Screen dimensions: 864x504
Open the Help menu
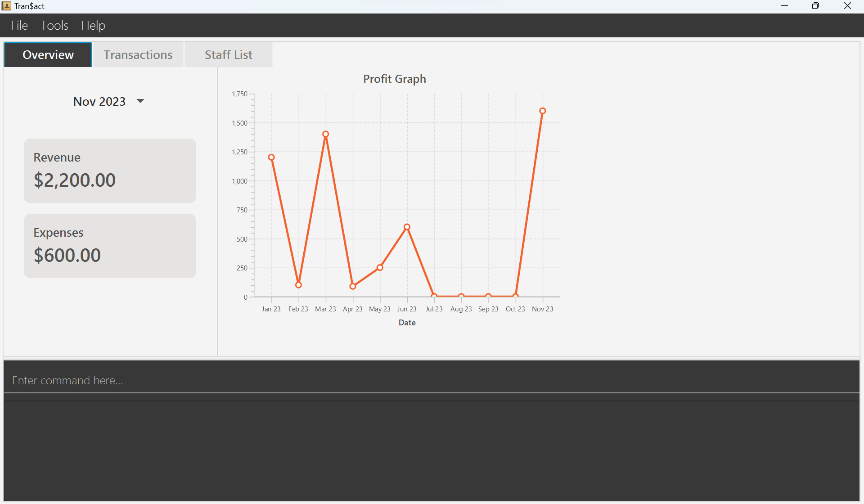tap(93, 26)
